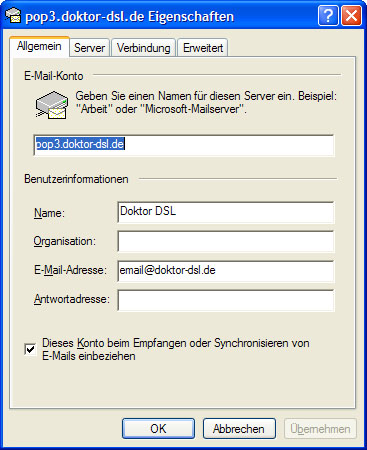Screen dimensions: 367x450
Task: Cancel with the Abbrechen button
Action: [x=239, y=429]
